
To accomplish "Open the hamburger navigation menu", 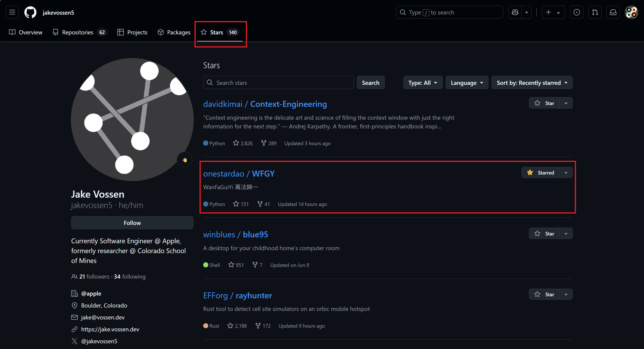I will (x=12, y=12).
